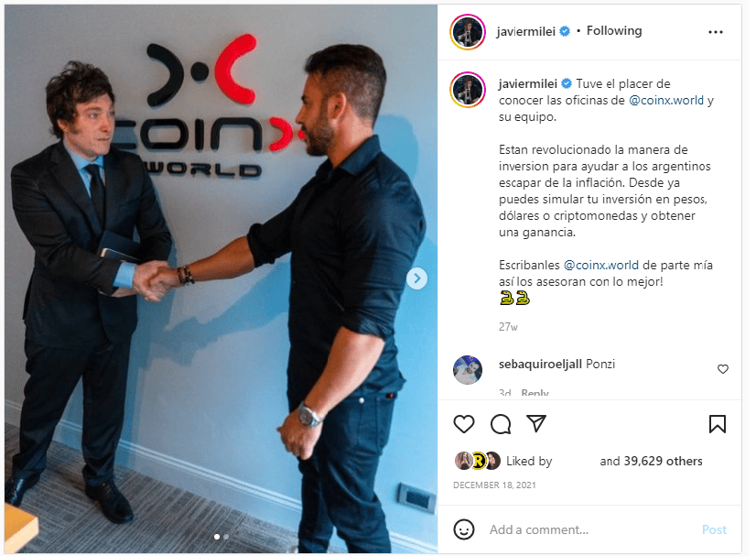
Task: Save the post using the bookmark icon
Action: (717, 424)
